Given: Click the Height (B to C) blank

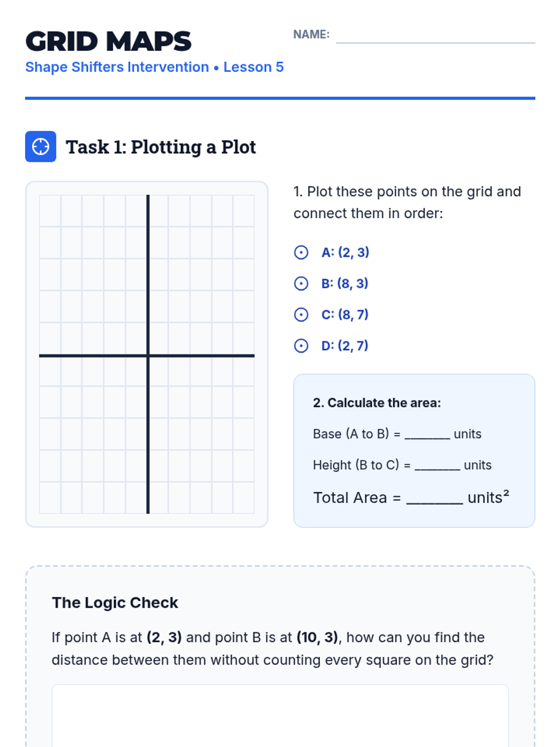Looking at the screenshot, I should pos(437,466).
